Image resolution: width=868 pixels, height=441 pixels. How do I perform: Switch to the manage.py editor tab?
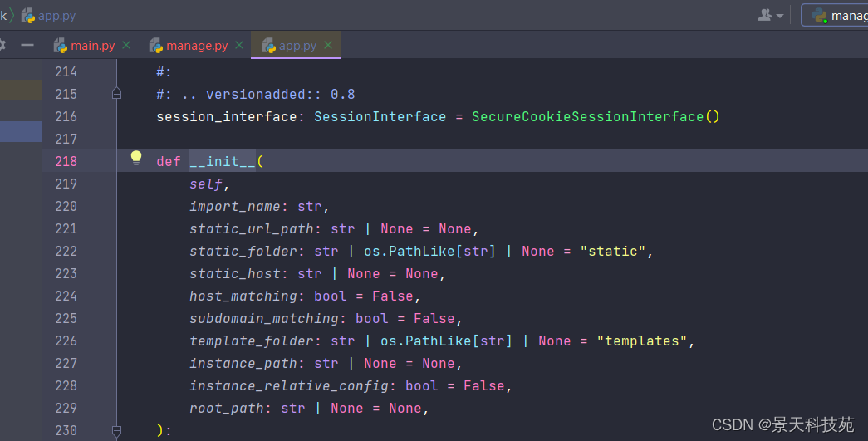click(x=197, y=46)
